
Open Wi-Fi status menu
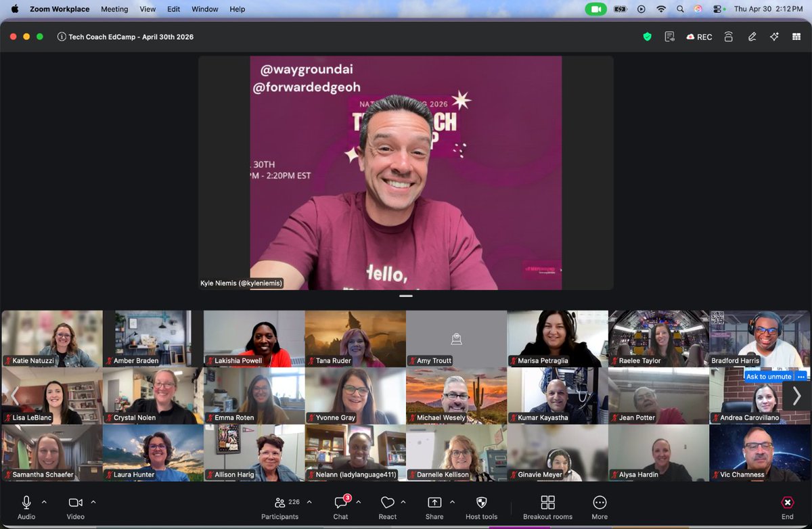[x=661, y=9]
